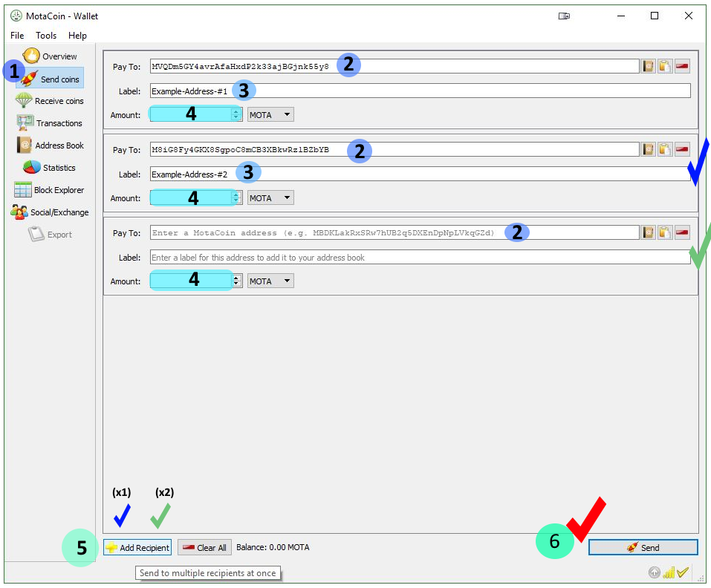Click empty Label field of third recipient
Screen dimensions: 711x588
pyautogui.click(x=421, y=257)
